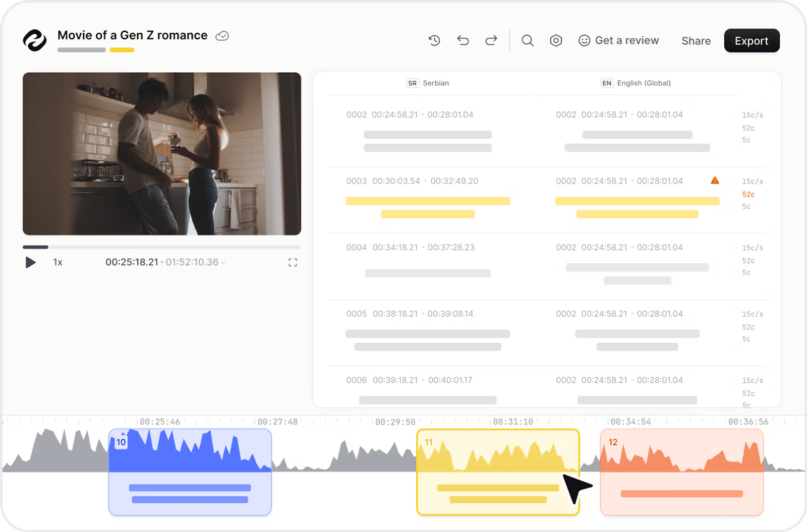Redo the last edit

pos(491,40)
